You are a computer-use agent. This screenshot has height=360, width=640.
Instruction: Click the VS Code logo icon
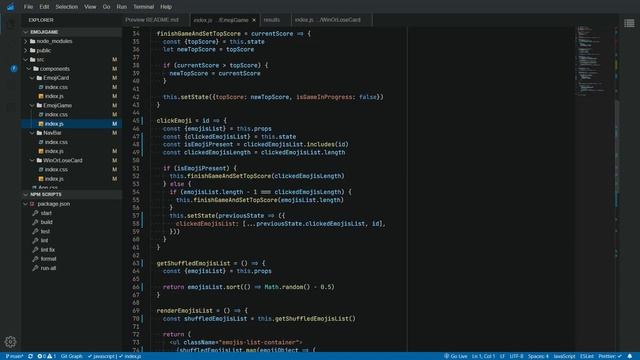click(x=11, y=7)
